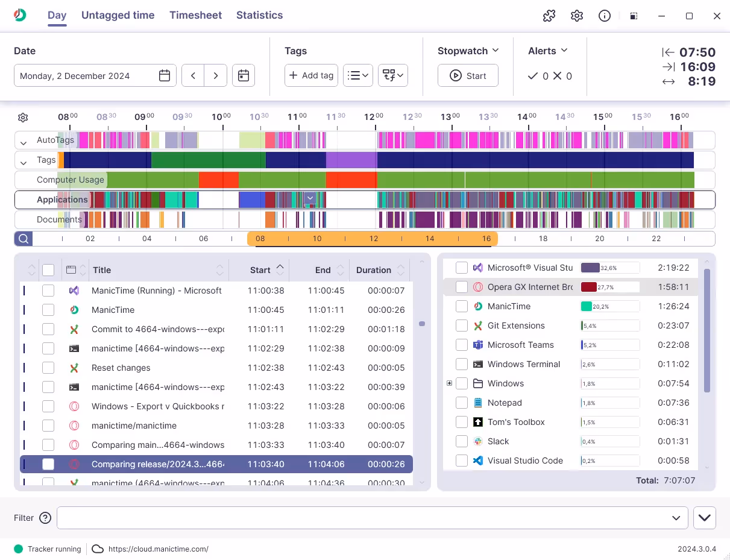Check Opera GX Internet Browser summary checkbox
730x560 pixels.
coord(462,287)
